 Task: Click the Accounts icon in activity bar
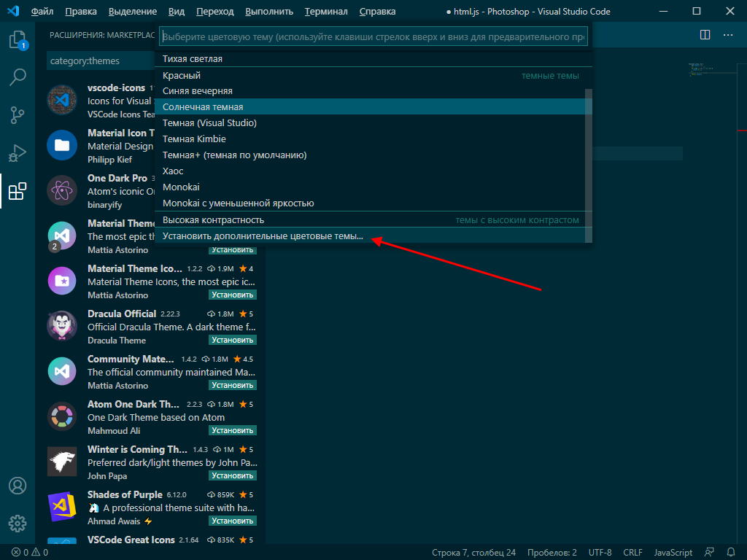[x=18, y=486]
